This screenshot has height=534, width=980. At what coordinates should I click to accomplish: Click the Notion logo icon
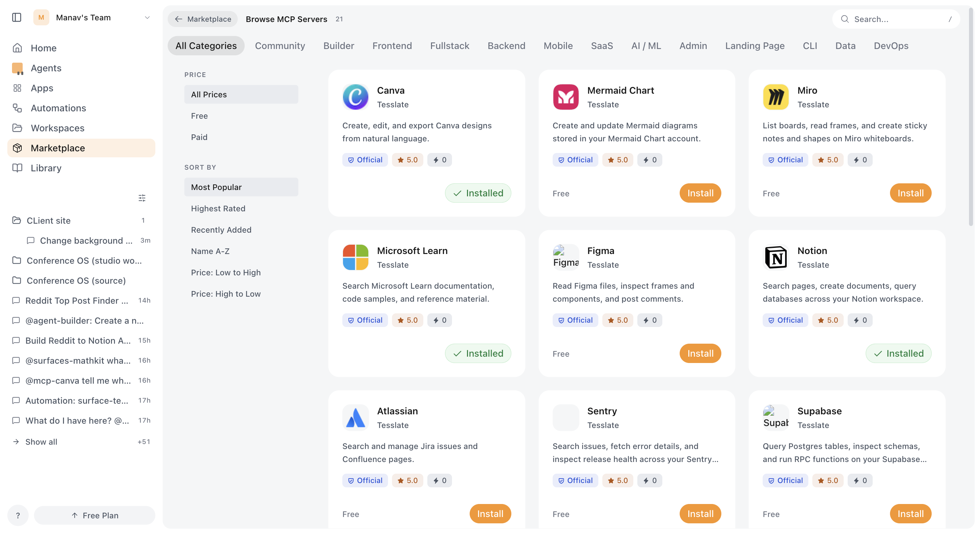click(x=776, y=257)
